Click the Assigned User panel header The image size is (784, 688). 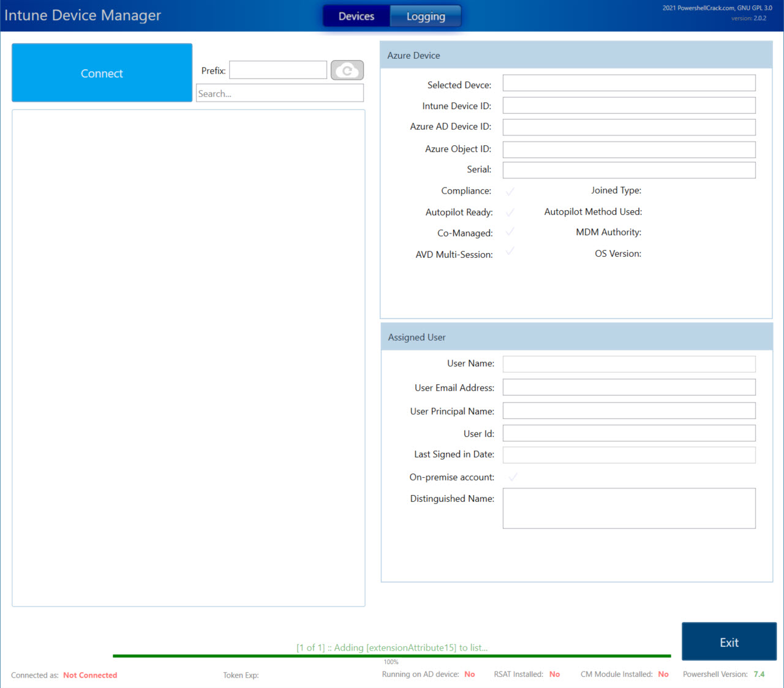pos(576,337)
